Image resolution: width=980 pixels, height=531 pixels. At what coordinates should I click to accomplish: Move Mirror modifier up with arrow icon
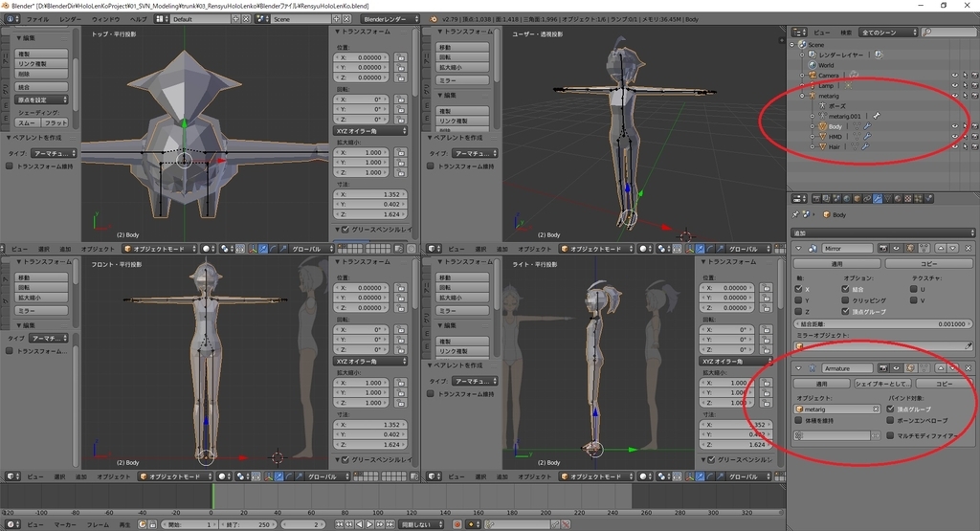[941, 248]
